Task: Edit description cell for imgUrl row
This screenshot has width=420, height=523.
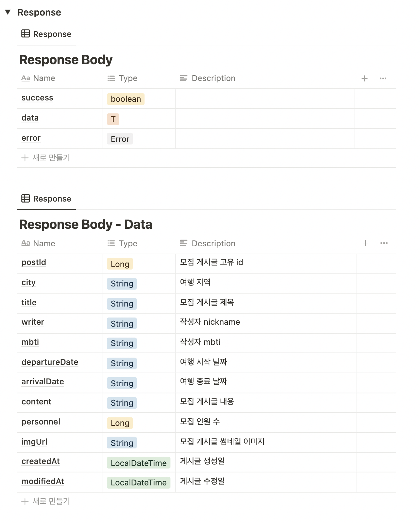Action: (265, 443)
